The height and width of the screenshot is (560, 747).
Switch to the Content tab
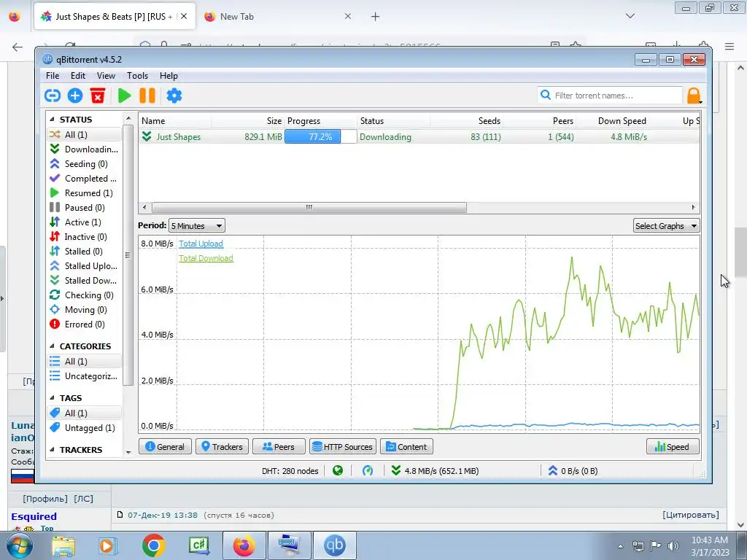(406, 447)
